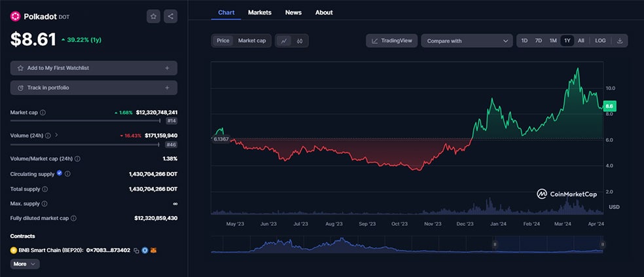
Task: Download chart data with the download icon
Action: [x=620, y=41]
